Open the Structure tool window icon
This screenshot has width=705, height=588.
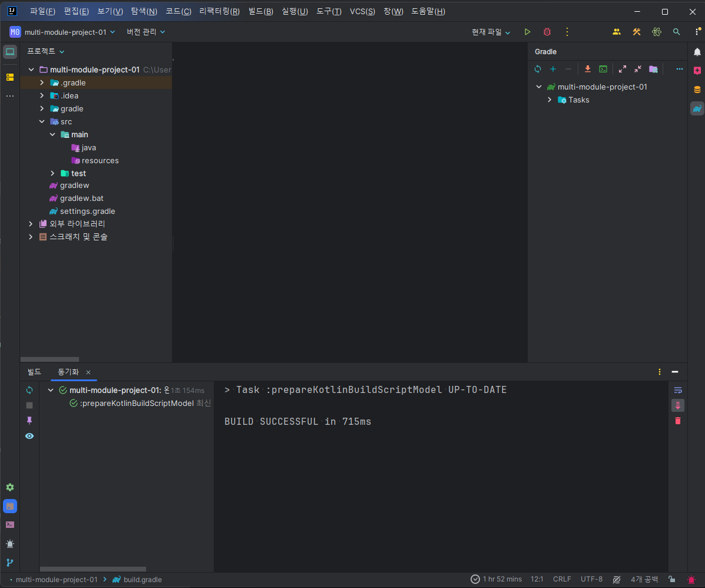click(10, 77)
